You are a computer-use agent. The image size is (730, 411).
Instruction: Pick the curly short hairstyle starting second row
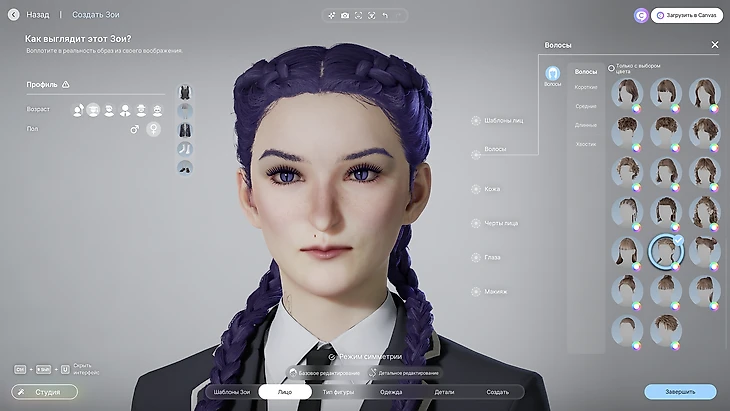click(x=627, y=133)
